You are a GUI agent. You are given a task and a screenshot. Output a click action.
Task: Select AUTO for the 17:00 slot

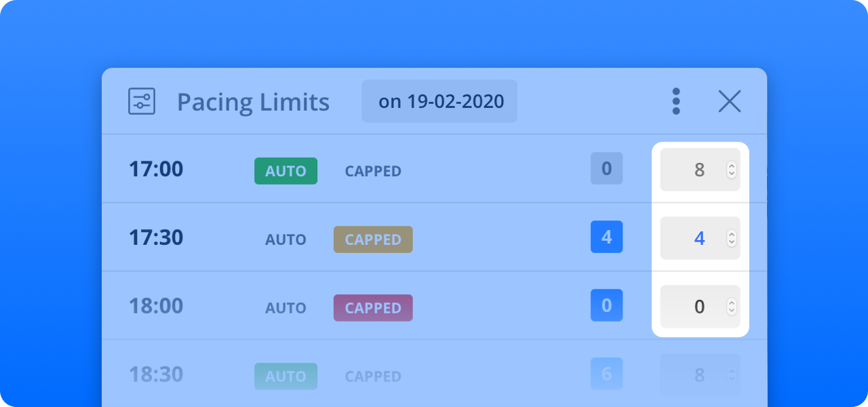(x=285, y=171)
